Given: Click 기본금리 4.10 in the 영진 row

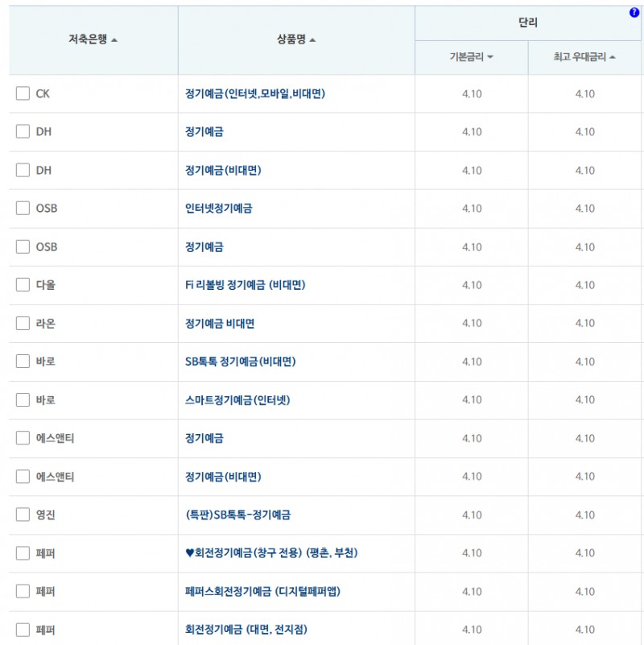Looking at the screenshot, I should [x=472, y=515].
